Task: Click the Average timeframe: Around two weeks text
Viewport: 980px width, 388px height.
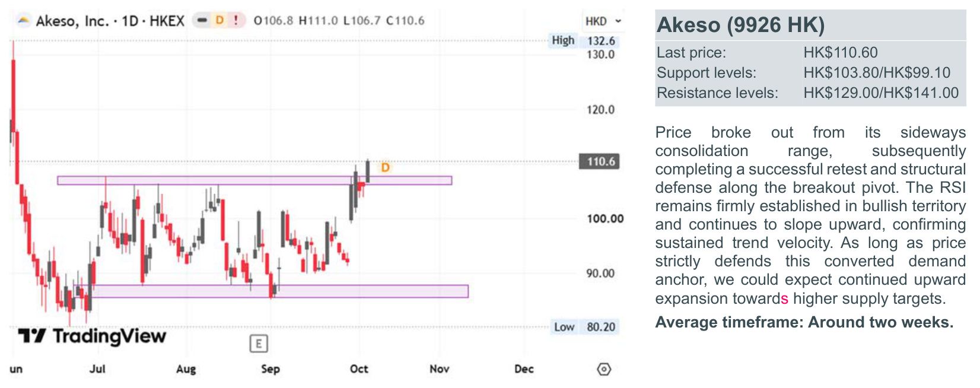Action: 804,322
